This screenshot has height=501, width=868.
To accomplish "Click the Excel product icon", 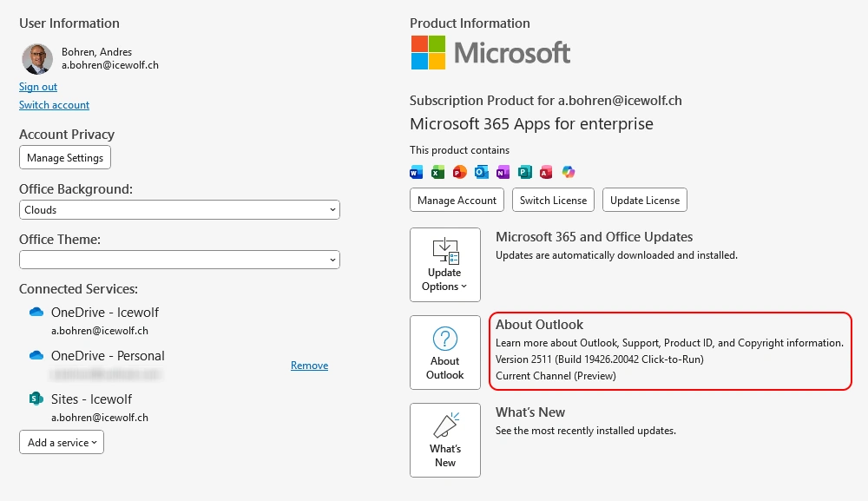I will 438,172.
